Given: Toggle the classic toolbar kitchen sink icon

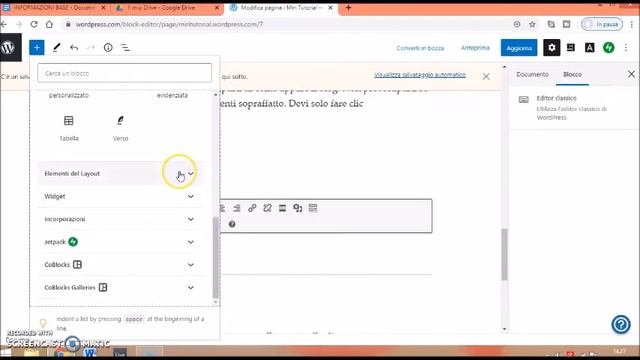Looking at the screenshot, I should [313, 208].
